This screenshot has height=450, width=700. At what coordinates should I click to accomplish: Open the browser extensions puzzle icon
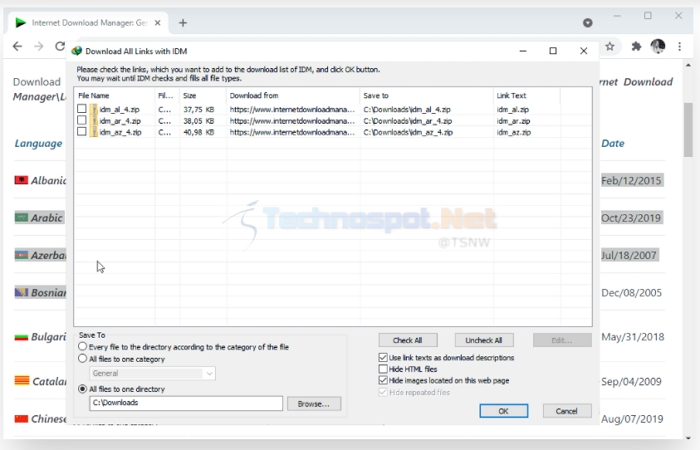(x=636, y=46)
